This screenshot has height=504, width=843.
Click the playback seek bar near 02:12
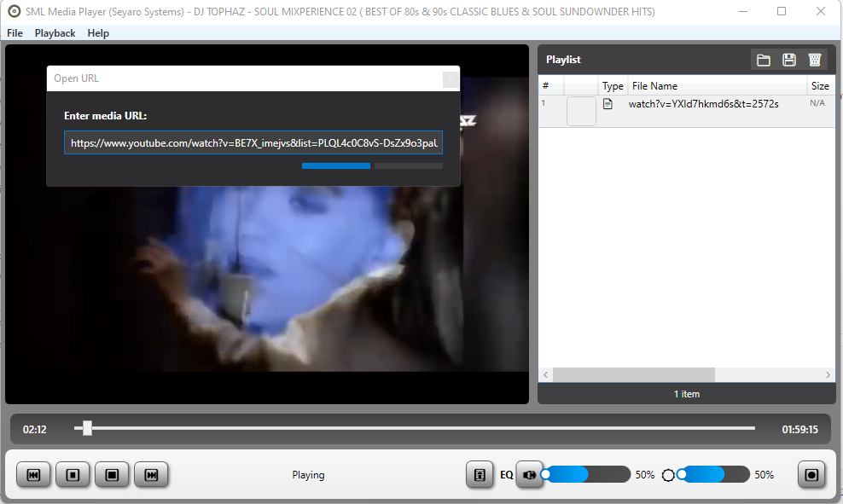tap(86, 428)
